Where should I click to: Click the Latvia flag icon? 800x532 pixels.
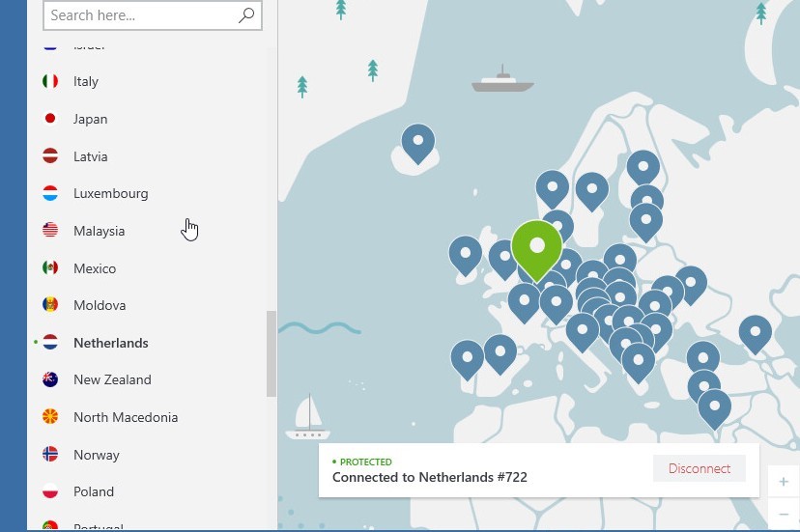click(x=50, y=156)
